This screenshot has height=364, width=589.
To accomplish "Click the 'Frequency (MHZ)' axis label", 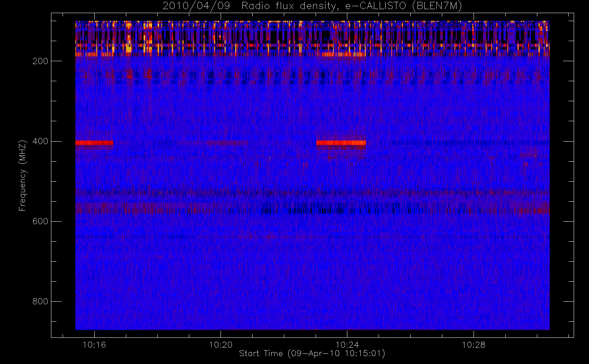I will (23, 175).
